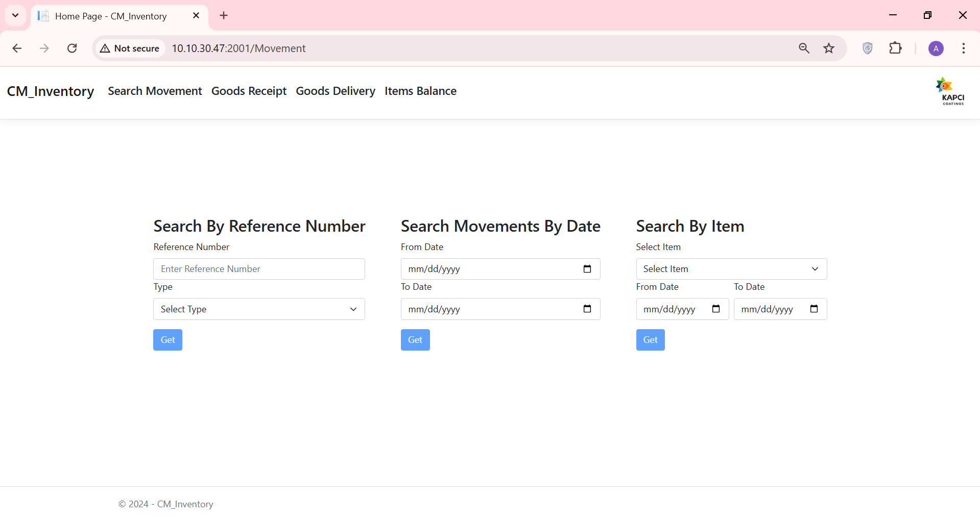Open the Select Item dropdown

tap(730, 269)
